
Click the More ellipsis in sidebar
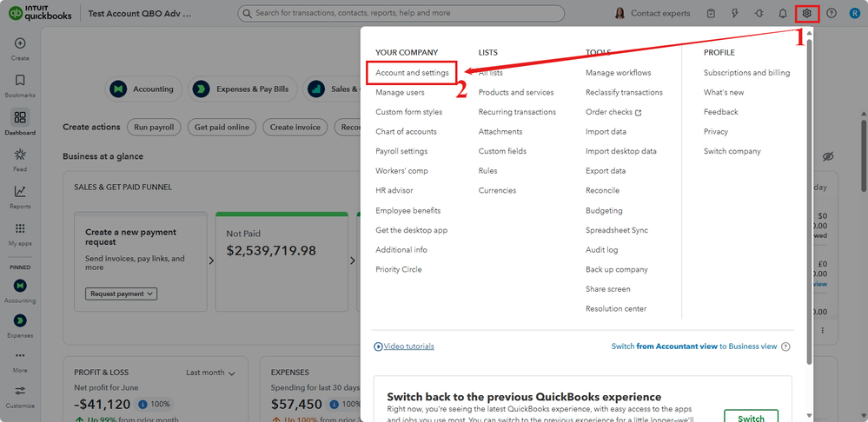coord(20,356)
